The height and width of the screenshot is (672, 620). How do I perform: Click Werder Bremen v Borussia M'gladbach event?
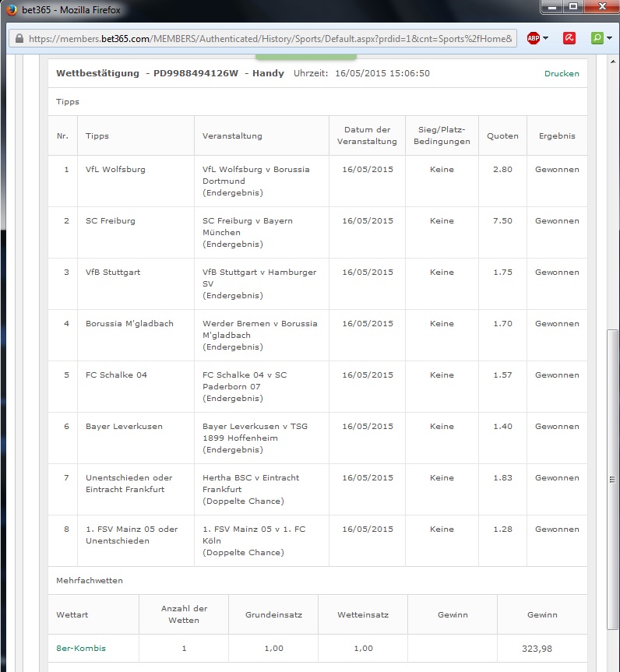pyautogui.click(x=260, y=335)
